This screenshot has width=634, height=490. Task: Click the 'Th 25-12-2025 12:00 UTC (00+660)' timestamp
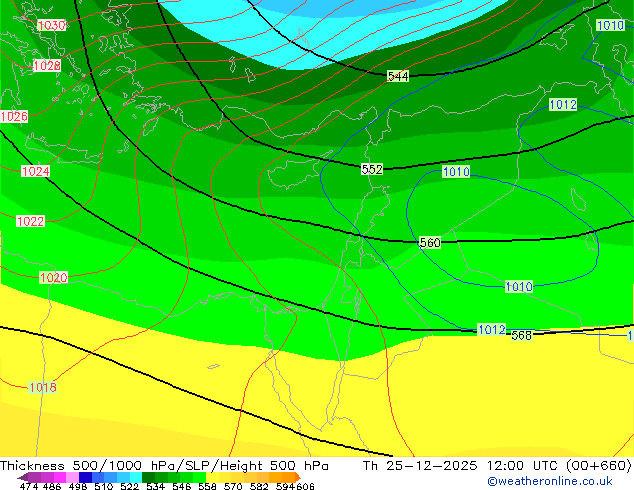pyautogui.click(x=497, y=466)
